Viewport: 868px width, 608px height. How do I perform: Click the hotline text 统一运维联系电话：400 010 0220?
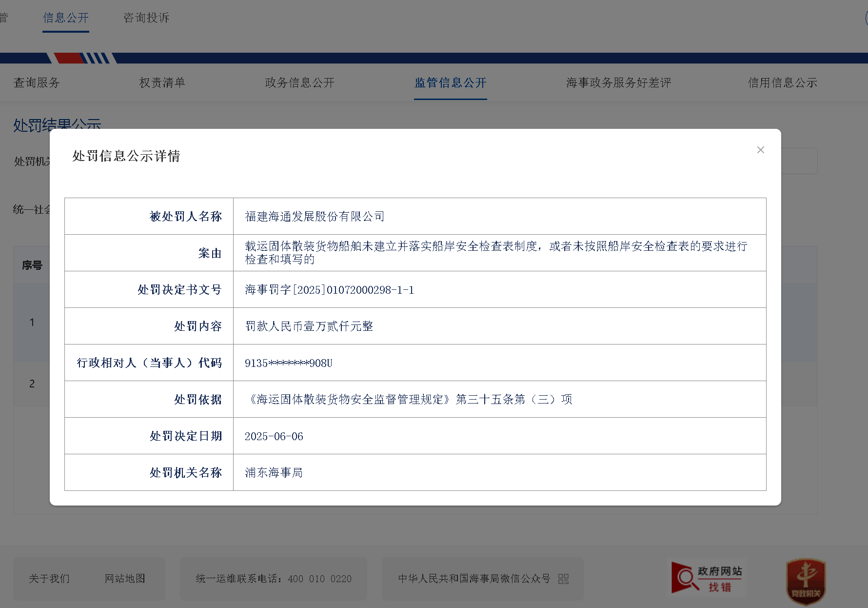pos(274,579)
